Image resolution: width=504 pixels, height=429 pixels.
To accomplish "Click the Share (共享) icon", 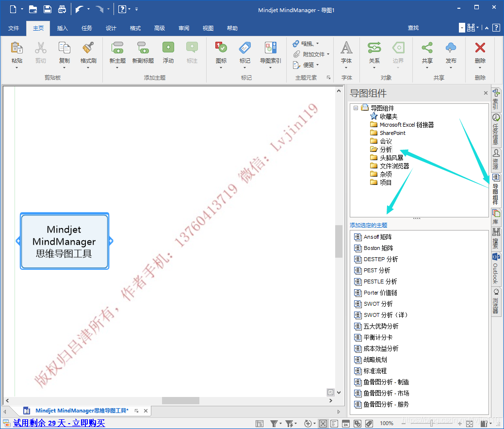I will [427, 48].
